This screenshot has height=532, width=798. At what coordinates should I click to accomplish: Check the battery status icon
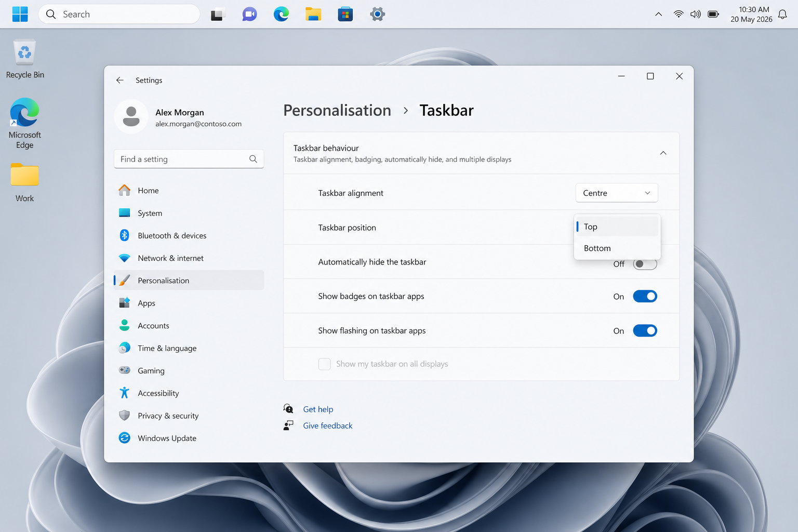[713, 14]
